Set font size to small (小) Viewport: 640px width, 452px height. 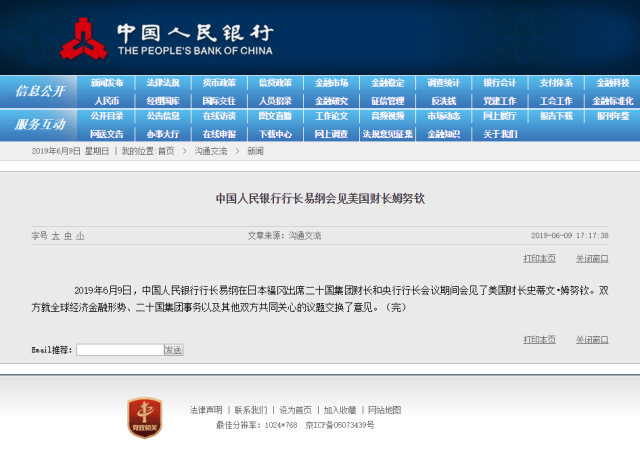[x=80, y=236]
